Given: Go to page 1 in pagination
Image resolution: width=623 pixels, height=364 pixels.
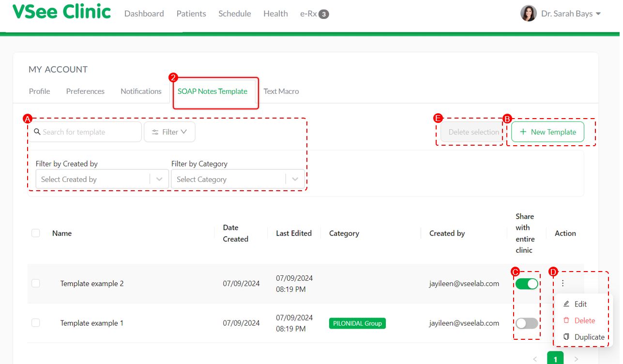Looking at the screenshot, I should pyautogui.click(x=555, y=358).
